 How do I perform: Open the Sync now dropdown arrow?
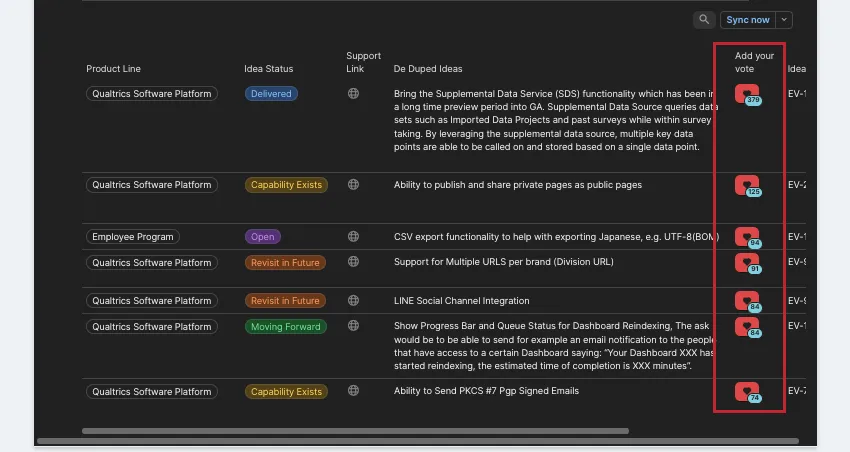pos(783,20)
